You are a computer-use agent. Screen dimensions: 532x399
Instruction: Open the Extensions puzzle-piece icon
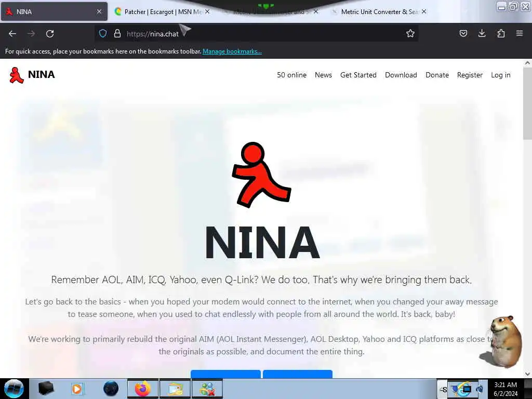(x=501, y=33)
